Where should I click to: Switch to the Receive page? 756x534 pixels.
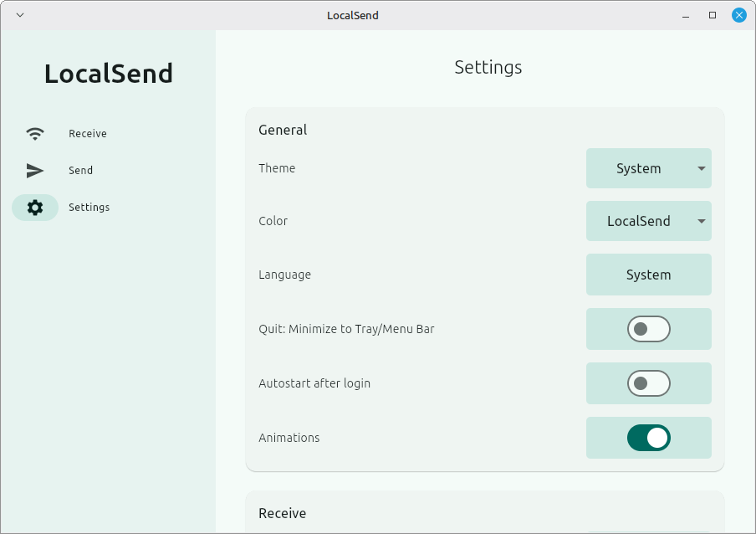click(x=86, y=133)
